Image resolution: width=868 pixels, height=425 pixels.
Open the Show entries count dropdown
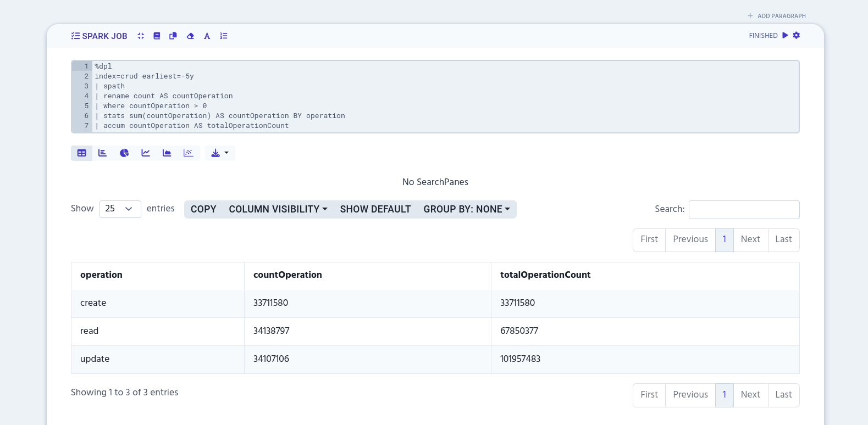point(120,209)
